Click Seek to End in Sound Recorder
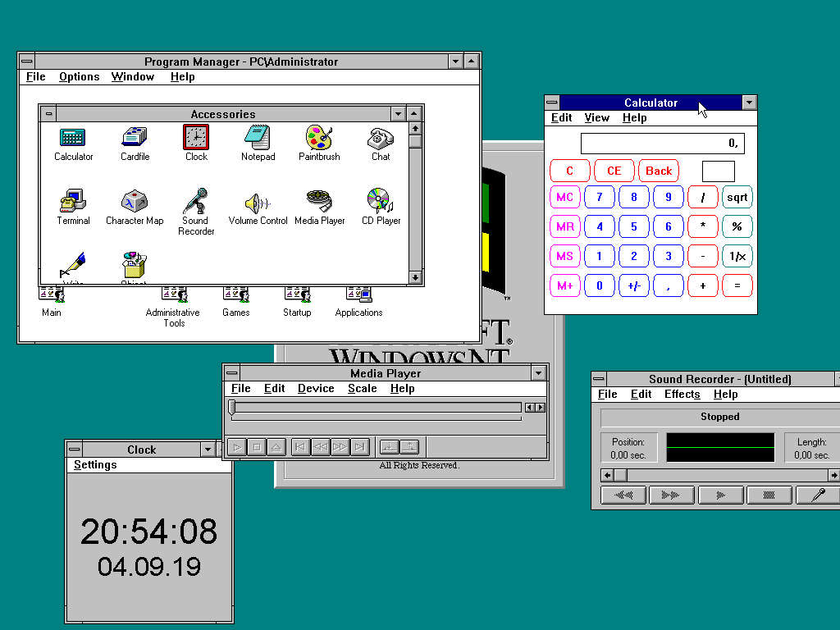This screenshot has width=840, height=630. (x=672, y=495)
